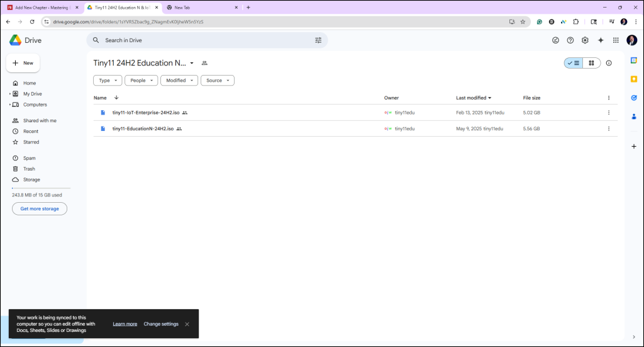This screenshot has height=347, width=644.
Task: Switch to list layout view
Action: pyautogui.click(x=574, y=63)
